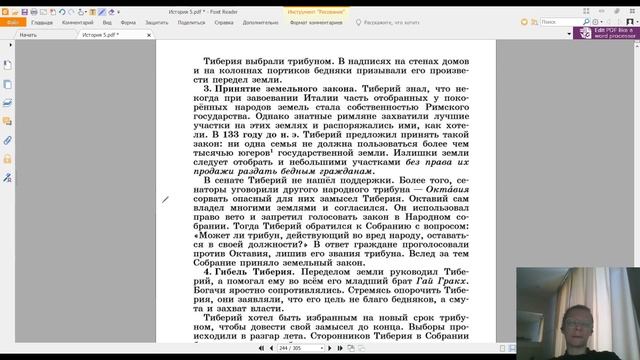Click into the Поиск search box
This screenshot has height=360, width=640.
point(561,22)
